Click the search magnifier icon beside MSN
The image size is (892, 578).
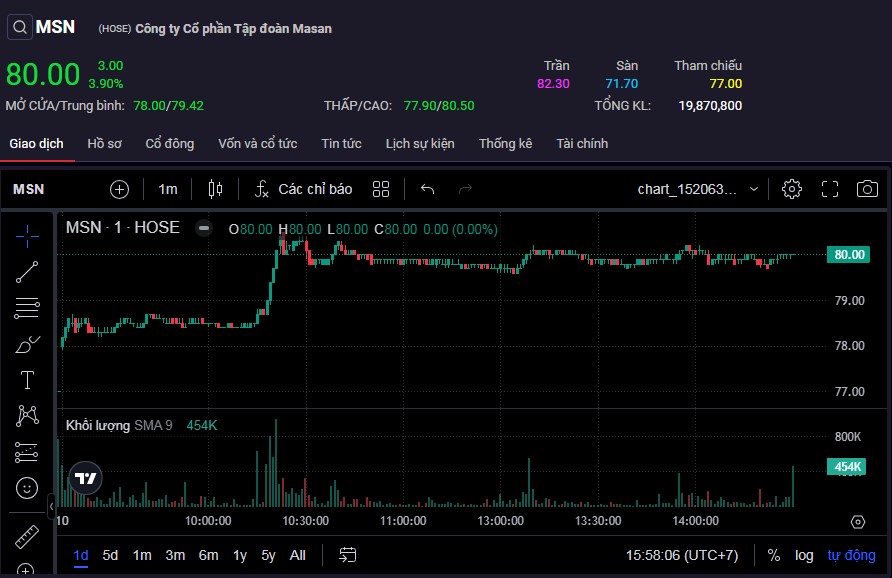coord(19,27)
